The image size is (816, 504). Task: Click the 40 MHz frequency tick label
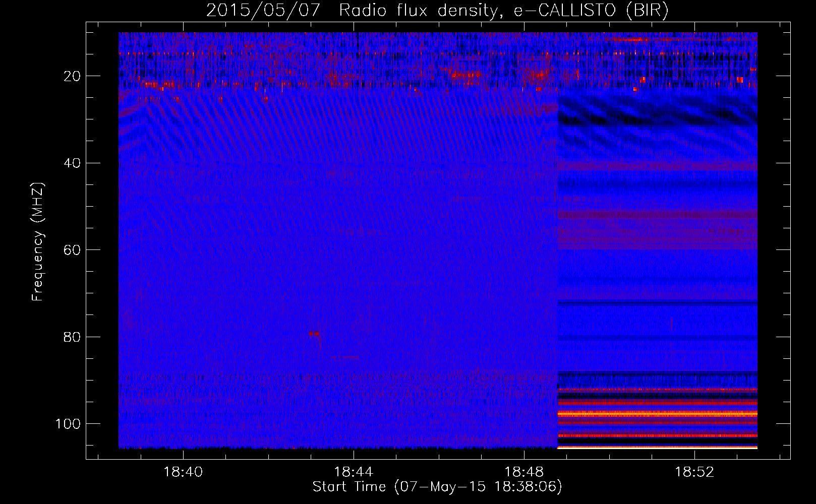72,163
